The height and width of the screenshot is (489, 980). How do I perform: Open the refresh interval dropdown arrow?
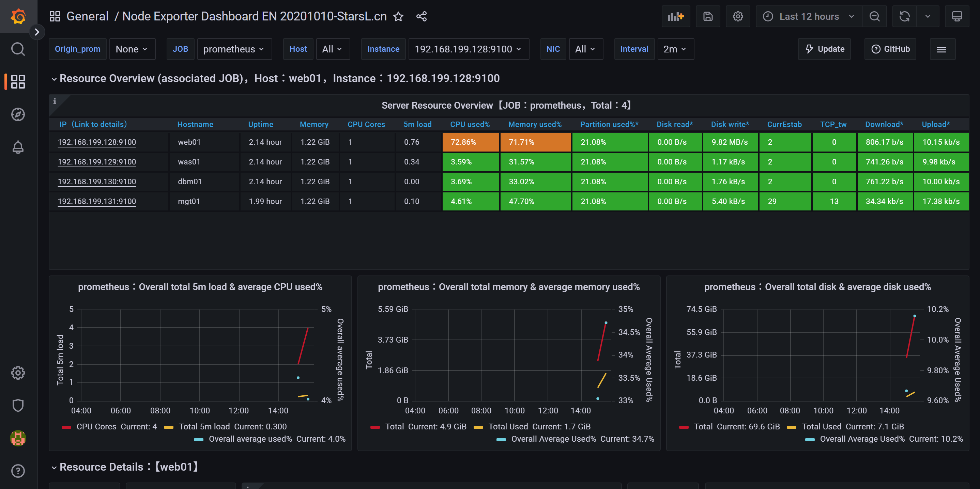pos(928,16)
